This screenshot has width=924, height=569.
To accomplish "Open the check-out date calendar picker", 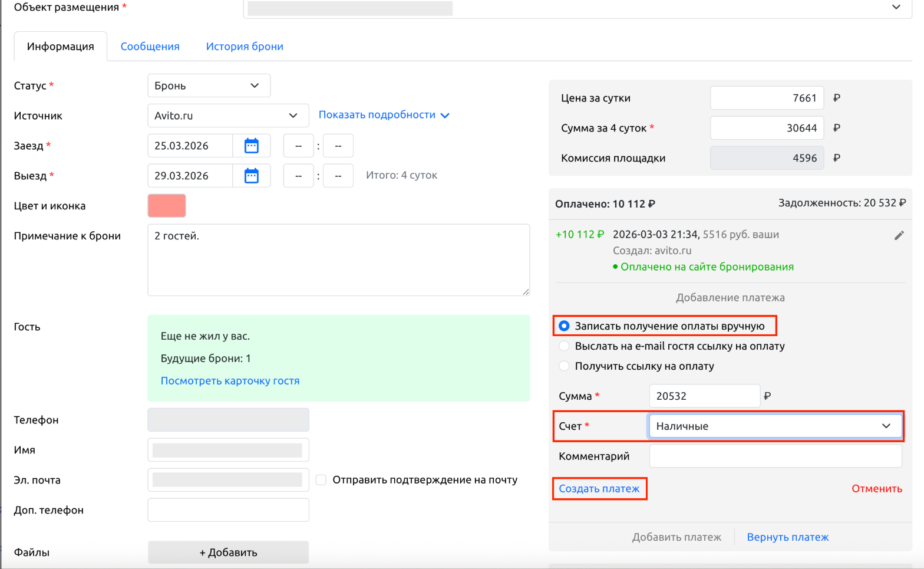I will click(252, 176).
